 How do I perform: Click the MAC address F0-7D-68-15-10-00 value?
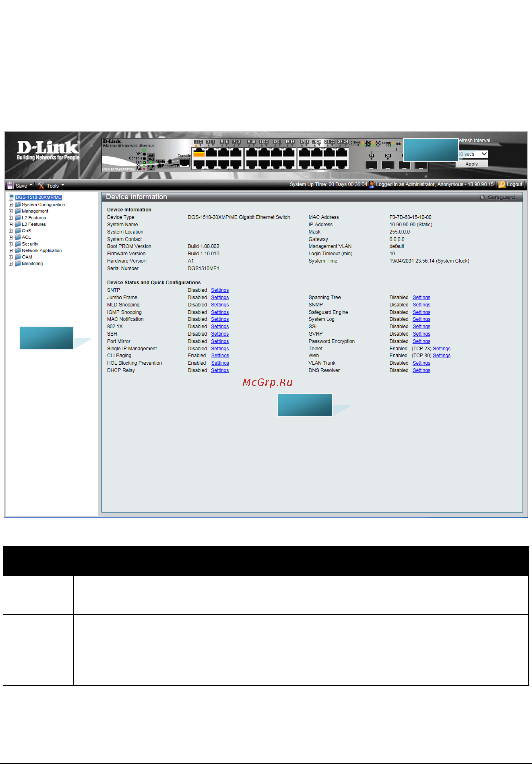410,217
